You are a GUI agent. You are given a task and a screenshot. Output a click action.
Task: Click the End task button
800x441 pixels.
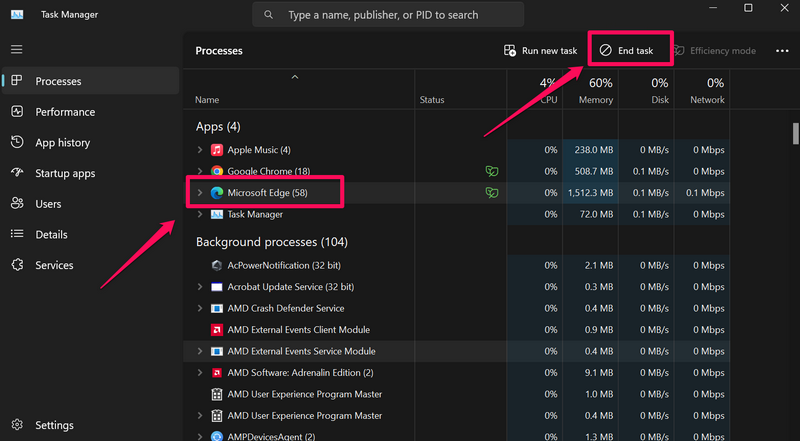[x=626, y=50]
